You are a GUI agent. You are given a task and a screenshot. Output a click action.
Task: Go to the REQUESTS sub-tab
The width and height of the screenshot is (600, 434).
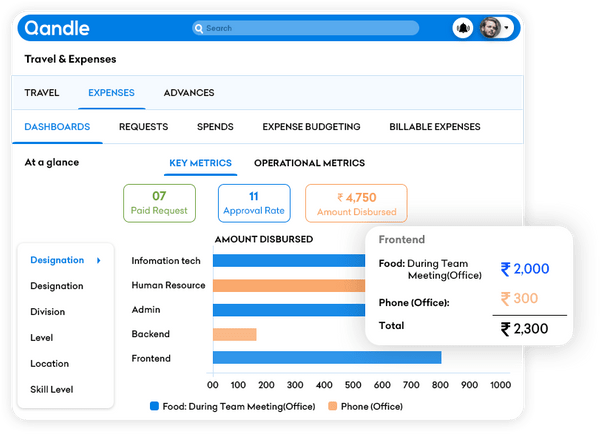143,127
